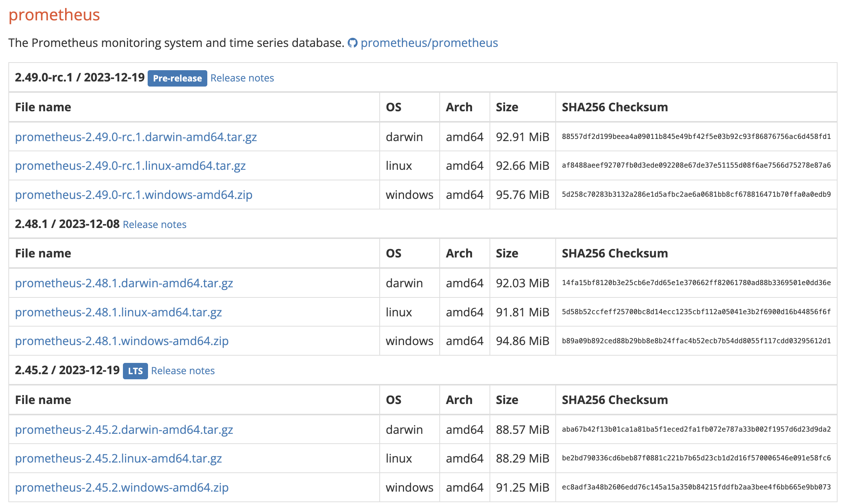The image size is (851, 504).
Task: Download prometheus-2.45.2.darwin-amd64.tar.gz
Action: [124, 429]
